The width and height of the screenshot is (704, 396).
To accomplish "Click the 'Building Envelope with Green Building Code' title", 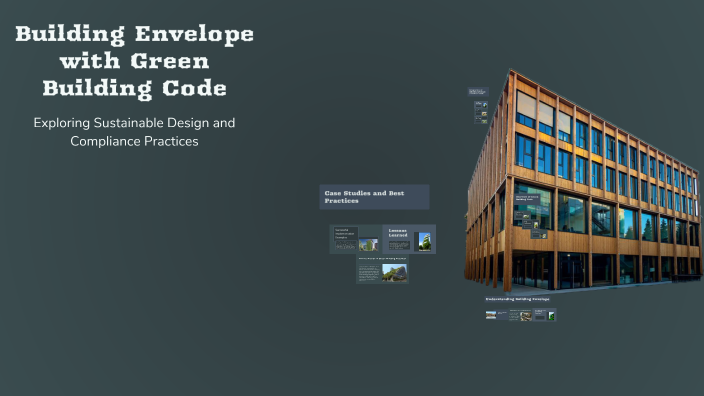I will pyautogui.click(x=134, y=61).
